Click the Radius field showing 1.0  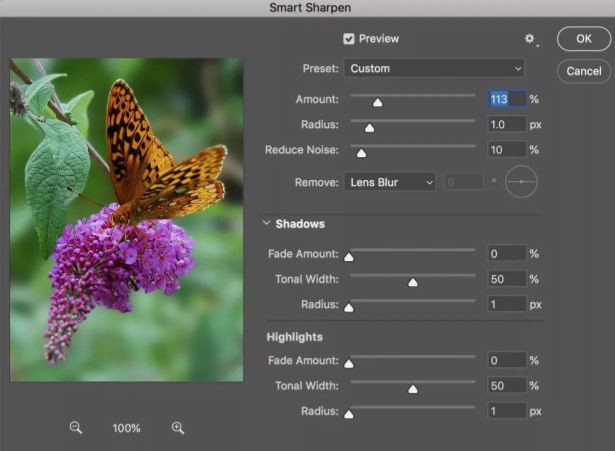click(507, 125)
